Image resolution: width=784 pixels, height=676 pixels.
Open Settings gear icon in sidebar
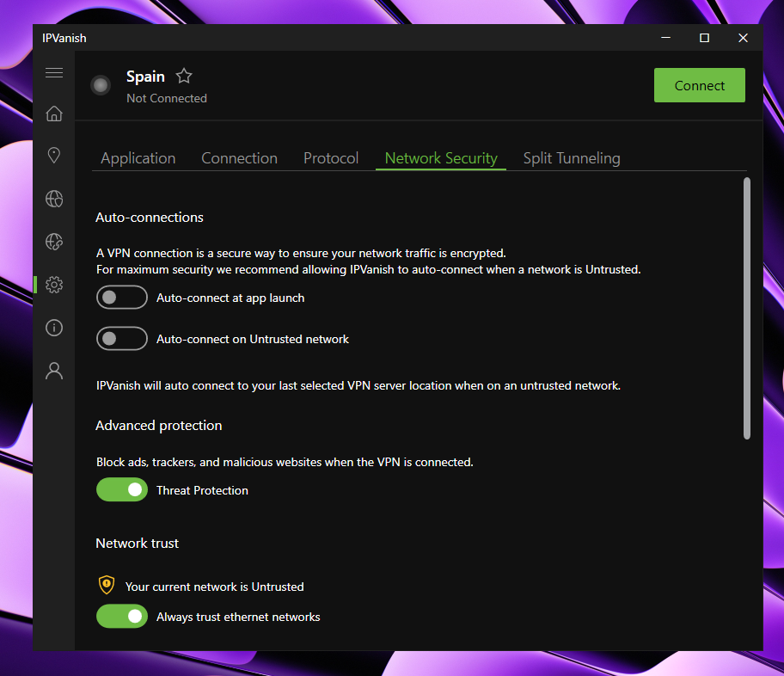54,285
